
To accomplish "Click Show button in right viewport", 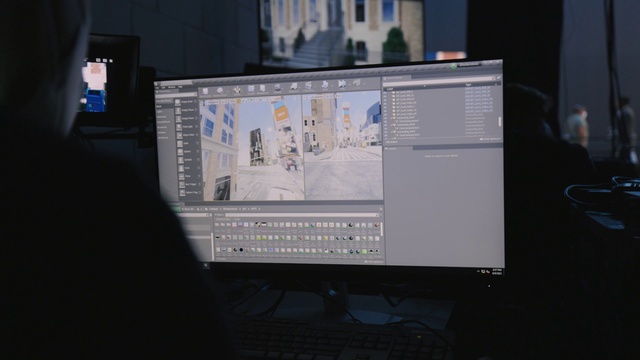I will [338, 96].
